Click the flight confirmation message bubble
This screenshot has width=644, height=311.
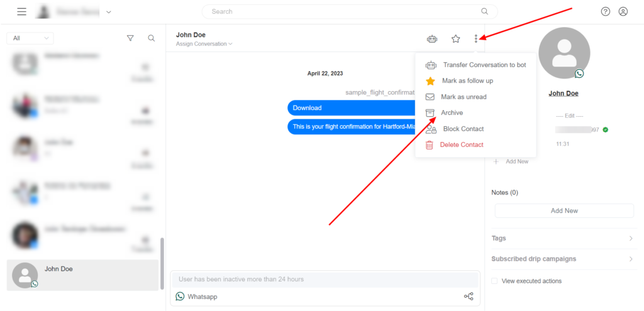351,127
